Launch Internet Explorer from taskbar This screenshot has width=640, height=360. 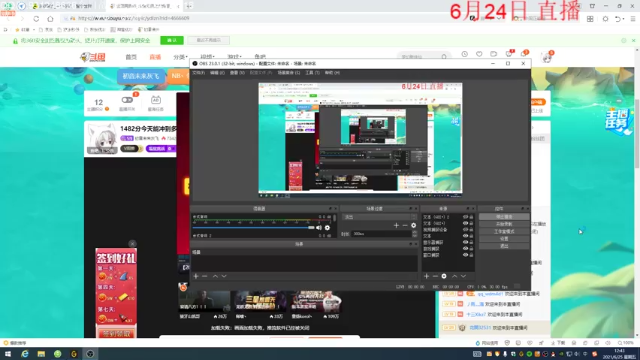pos(24,354)
